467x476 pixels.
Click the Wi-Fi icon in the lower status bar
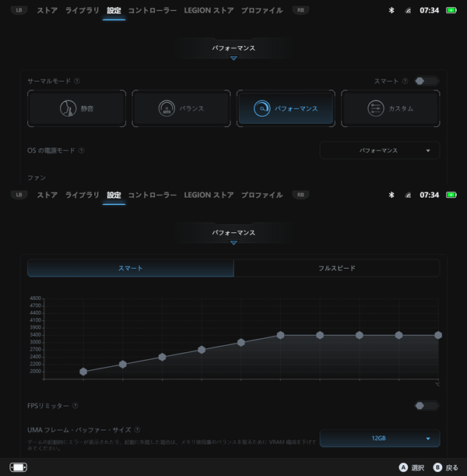[x=408, y=196]
